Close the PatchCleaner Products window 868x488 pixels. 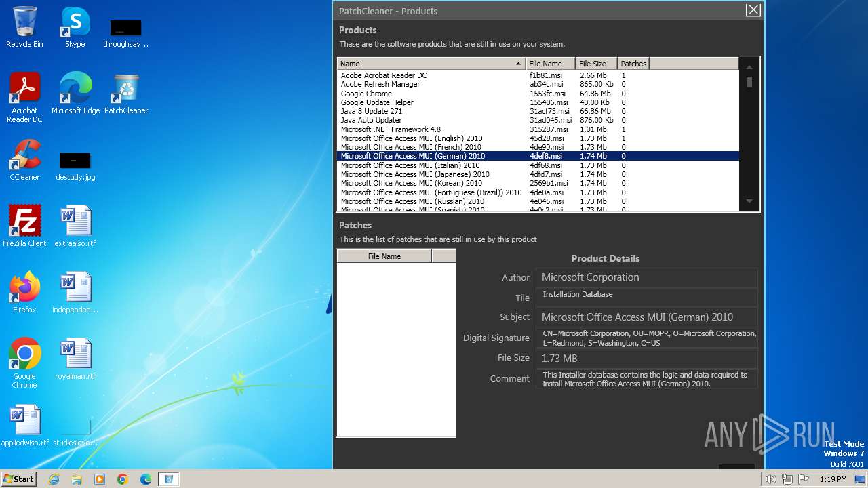pos(753,9)
